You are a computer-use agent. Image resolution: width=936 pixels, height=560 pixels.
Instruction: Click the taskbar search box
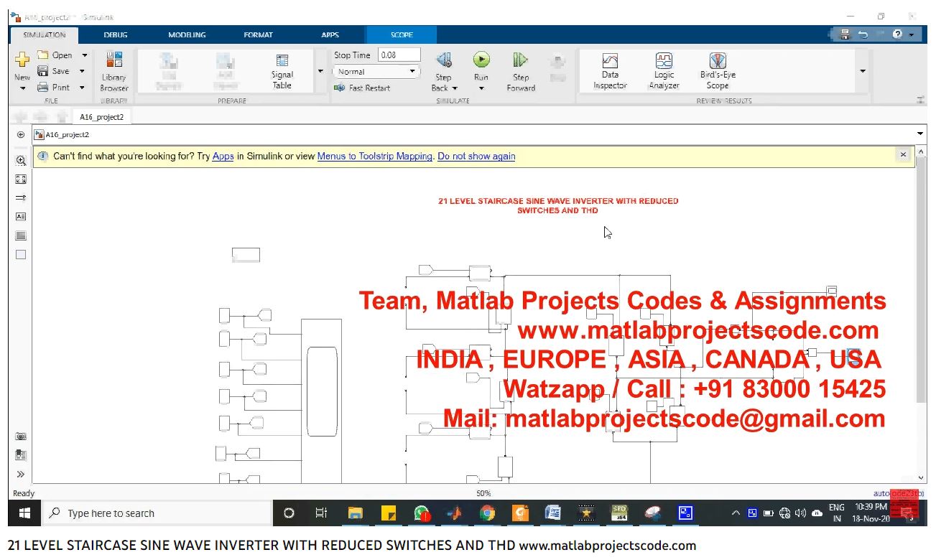coord(157,513)
